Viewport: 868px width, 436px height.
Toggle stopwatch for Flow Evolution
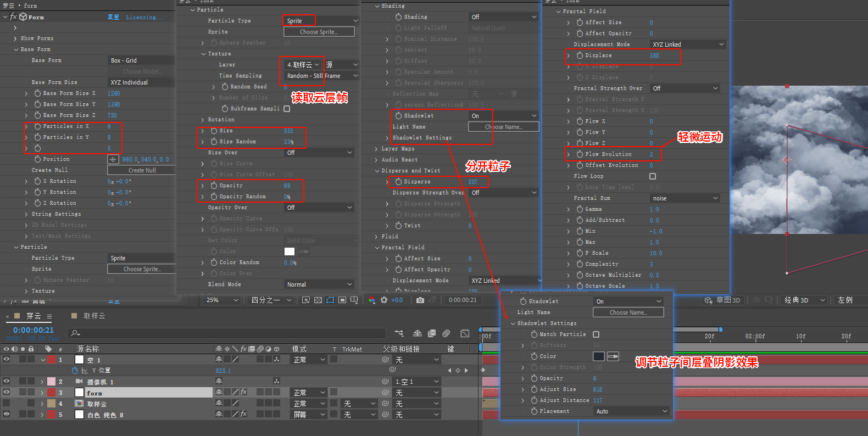[x=580, y=154]
